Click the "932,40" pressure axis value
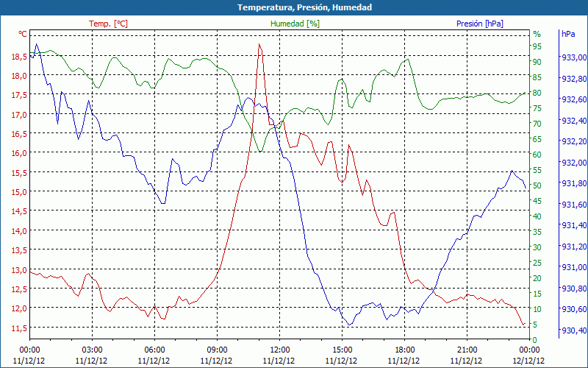 573,121
